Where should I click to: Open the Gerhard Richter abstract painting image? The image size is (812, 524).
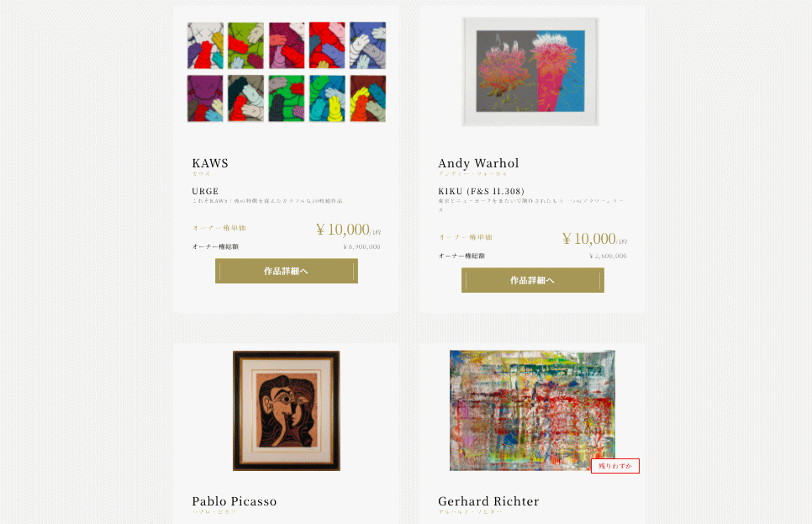pos(532,410)
